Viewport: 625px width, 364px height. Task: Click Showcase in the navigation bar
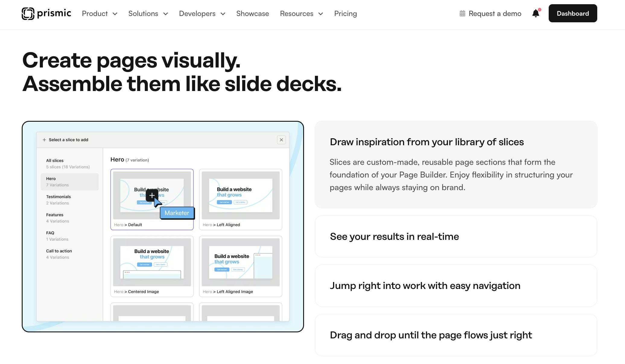pyautogui.click(x=252, y=14)
